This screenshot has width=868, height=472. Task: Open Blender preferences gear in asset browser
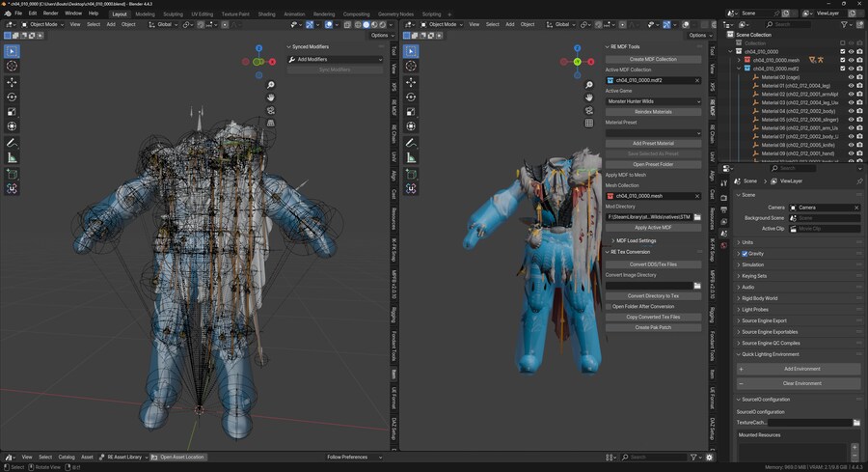[x=709, y=458]
